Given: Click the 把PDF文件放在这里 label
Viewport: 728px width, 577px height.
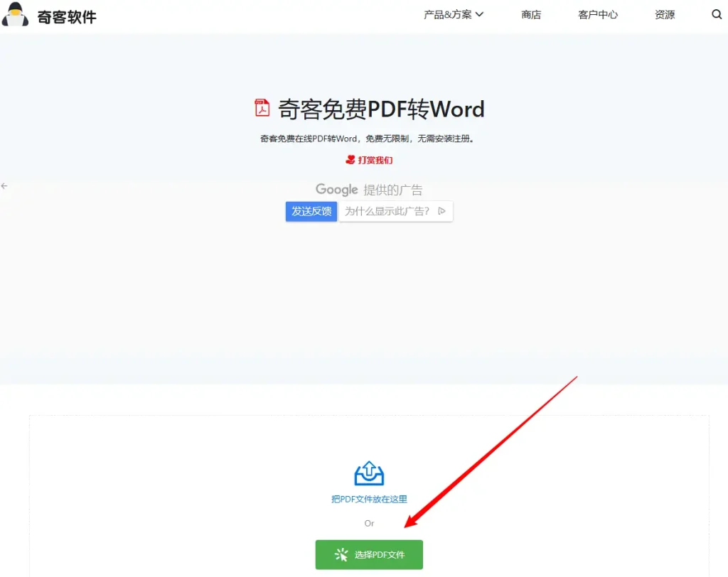Looking at the screenshot, I should tap(369, 500).
